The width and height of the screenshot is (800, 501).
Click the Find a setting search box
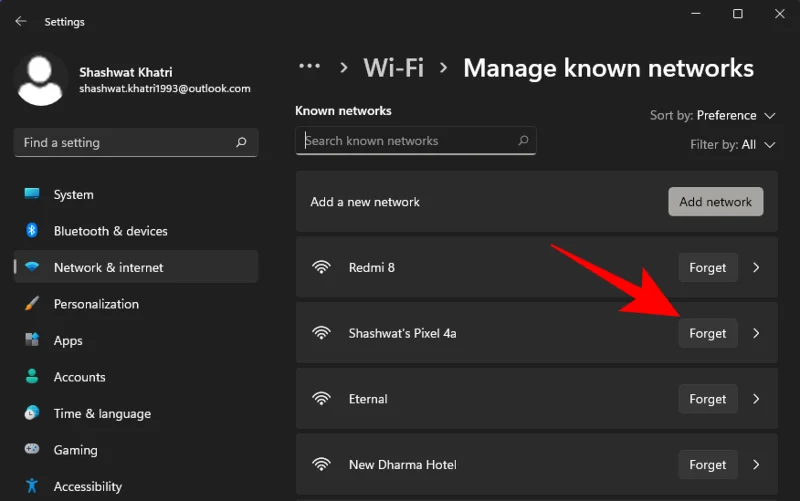(136, 142)
